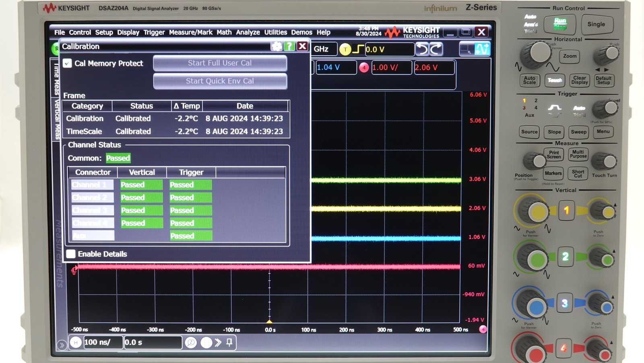This screenshot has width=644, height=363.
Task: Click the Default Setup front panel button
Action: pos(603,80)
